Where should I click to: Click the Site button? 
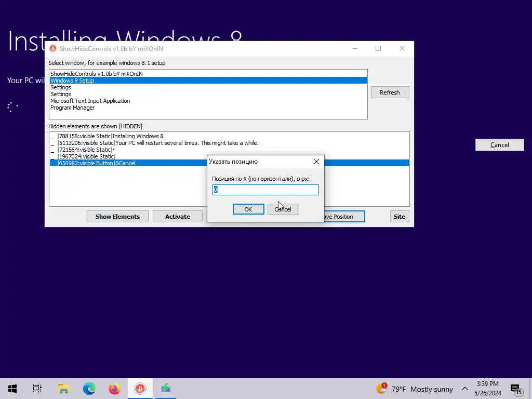pos(400,217)
